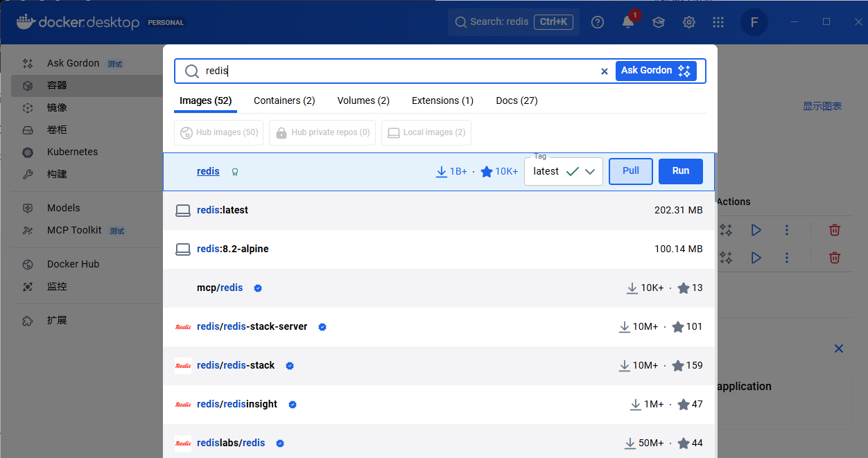Click the 10K+ stars count for redis
Viewport: 868px width, 458px height.
coord(499,171)
